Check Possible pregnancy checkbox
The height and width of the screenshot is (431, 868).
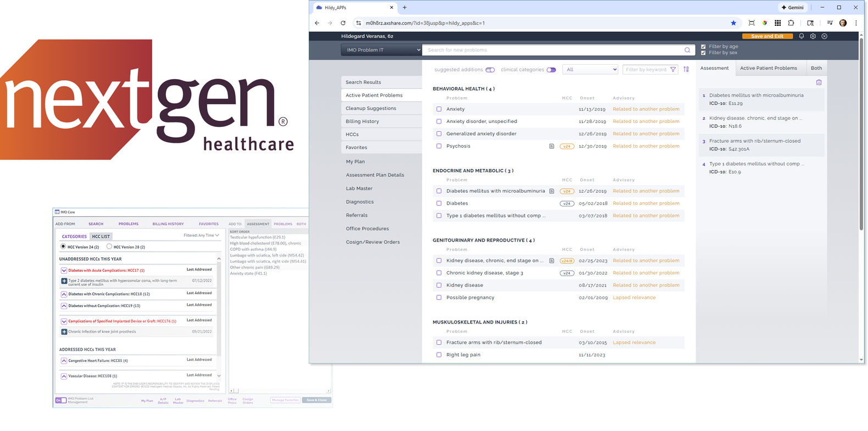pos(439,298)
